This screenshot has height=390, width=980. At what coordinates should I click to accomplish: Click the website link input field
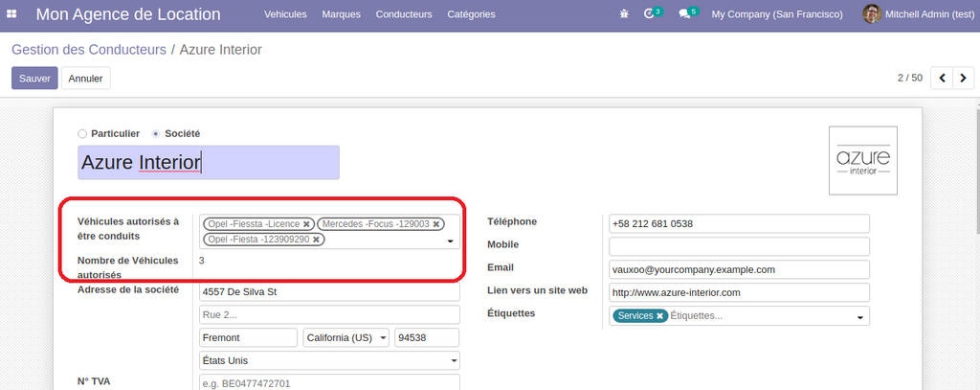coord(740,292)
